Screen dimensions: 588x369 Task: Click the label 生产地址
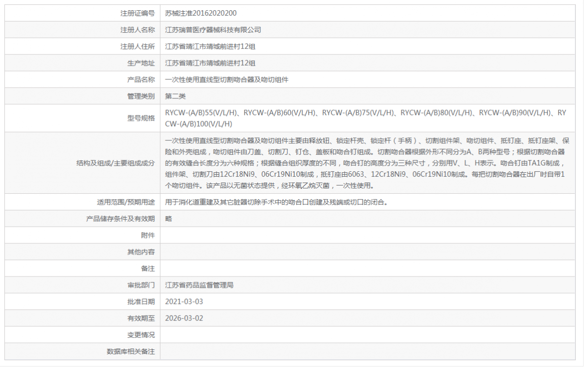click(x=141, y=63)
